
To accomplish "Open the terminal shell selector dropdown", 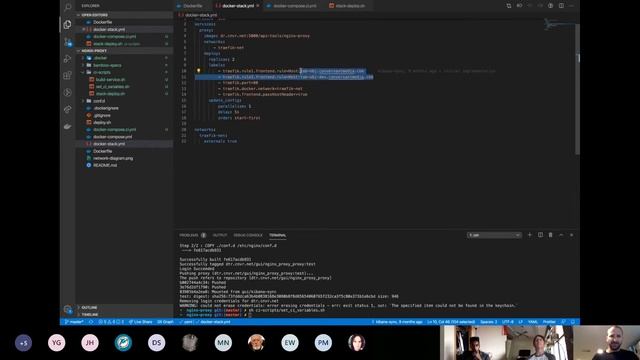I will pyautogui.click(x=494, y=235).
